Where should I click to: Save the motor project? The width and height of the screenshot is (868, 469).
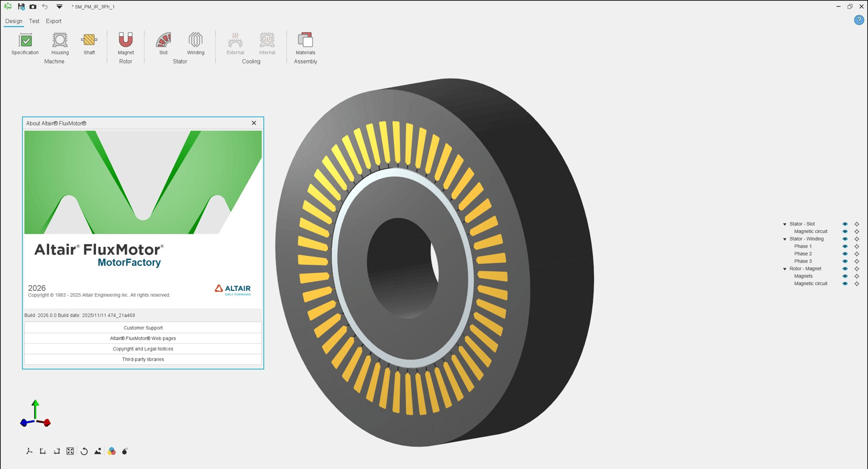pyautogui.click(x=21, y=6)
